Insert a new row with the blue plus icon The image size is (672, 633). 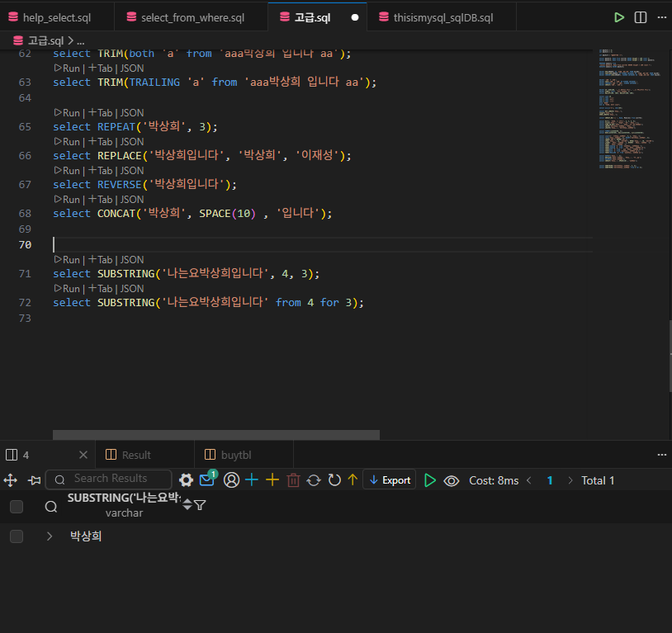click(252, 480)
